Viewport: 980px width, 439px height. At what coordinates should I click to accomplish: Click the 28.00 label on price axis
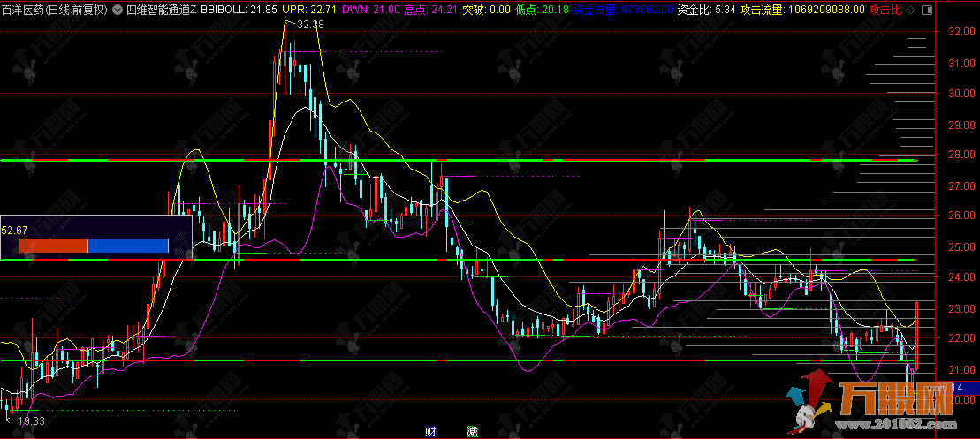960,155
